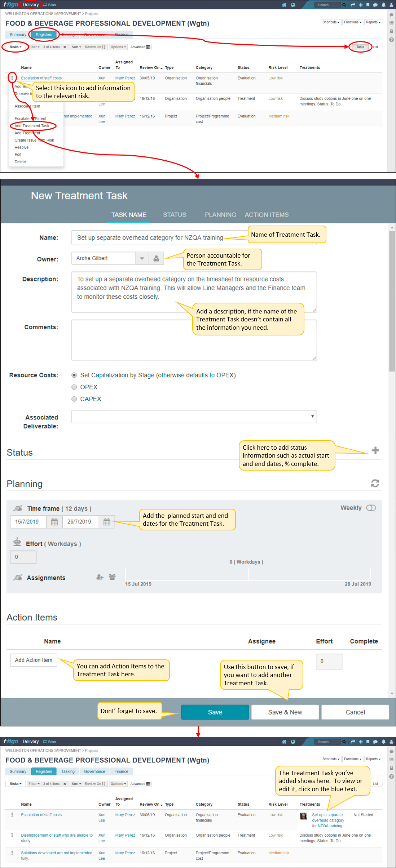Expand the Owner dropdown arrow

pyautogui.click(x=142, y=258)
